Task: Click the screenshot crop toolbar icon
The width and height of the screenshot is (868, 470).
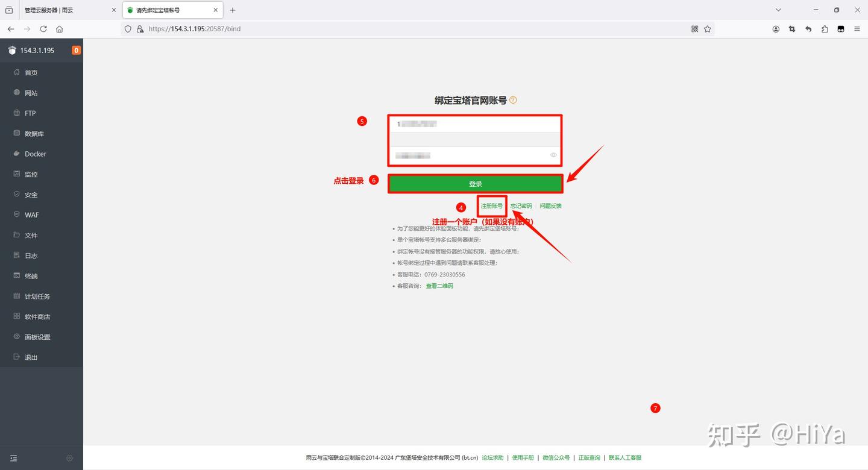Action: point(792,29)
